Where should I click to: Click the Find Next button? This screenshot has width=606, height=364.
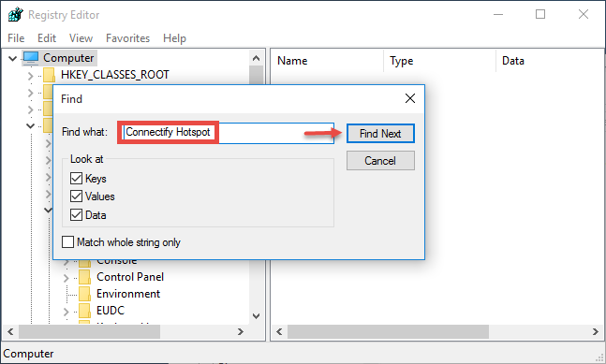380,134
